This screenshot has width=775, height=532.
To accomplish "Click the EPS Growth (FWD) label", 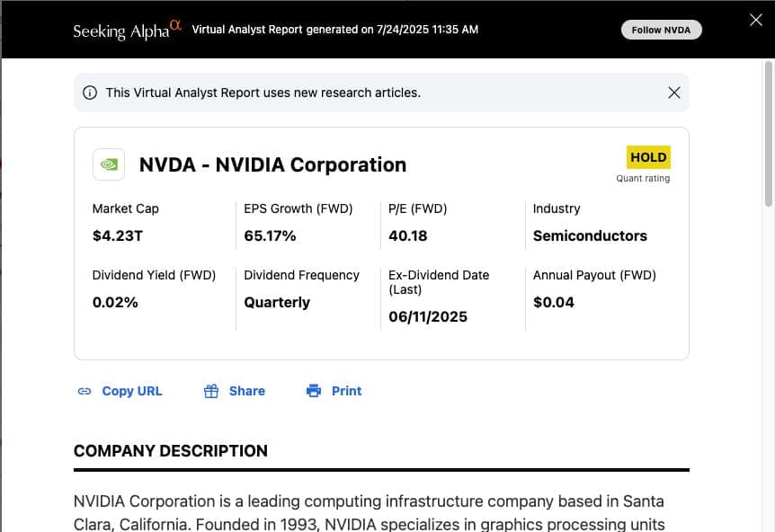I will 298,209.
